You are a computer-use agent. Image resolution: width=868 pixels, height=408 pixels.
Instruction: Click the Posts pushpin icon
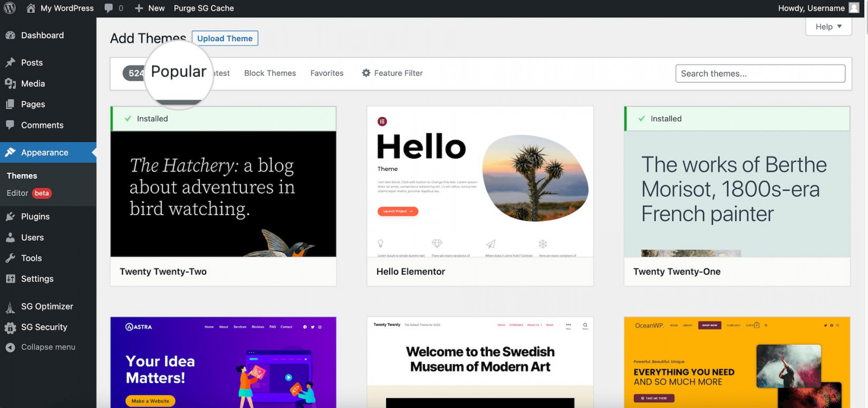(x=10, y=63)
